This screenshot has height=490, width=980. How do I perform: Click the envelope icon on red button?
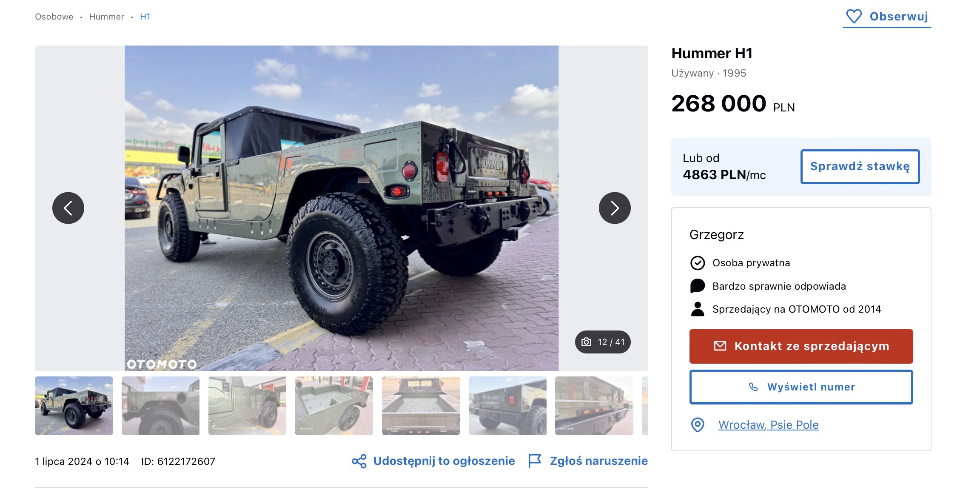(x=720, y=346)
